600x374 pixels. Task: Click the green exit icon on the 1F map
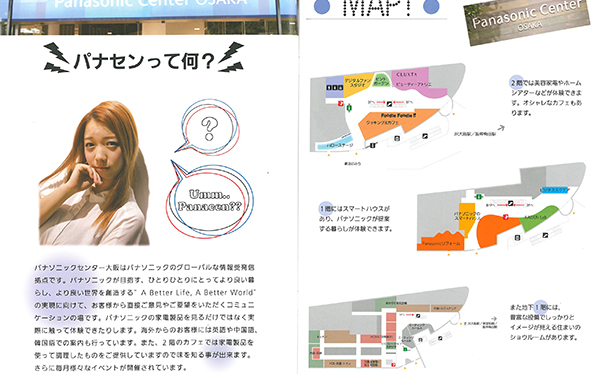pos(478,196)
